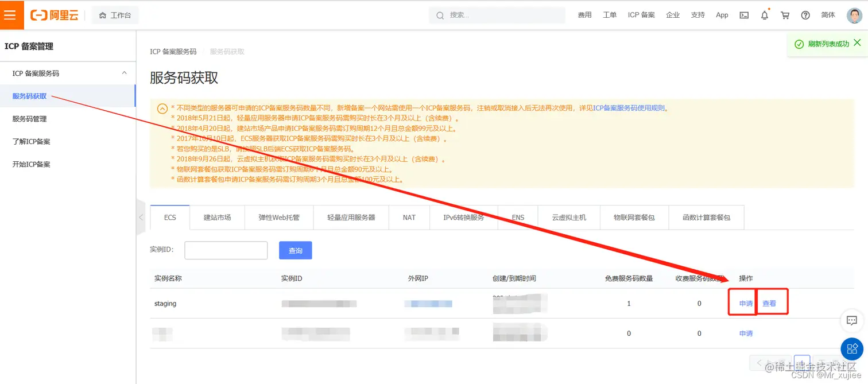Open the help question mark icon
This screenshot has height=384, width=868.
pos(805,15)
